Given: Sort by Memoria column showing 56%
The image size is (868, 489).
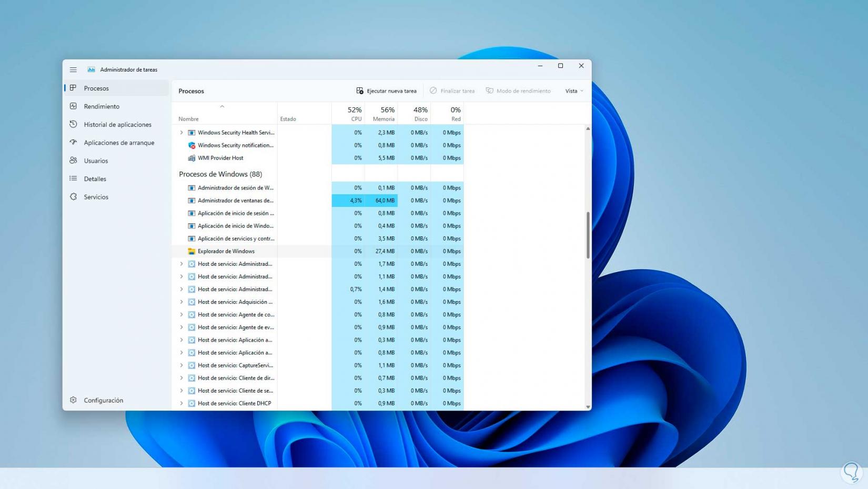Looking at the screenshot, I should [x=381, y=114].
